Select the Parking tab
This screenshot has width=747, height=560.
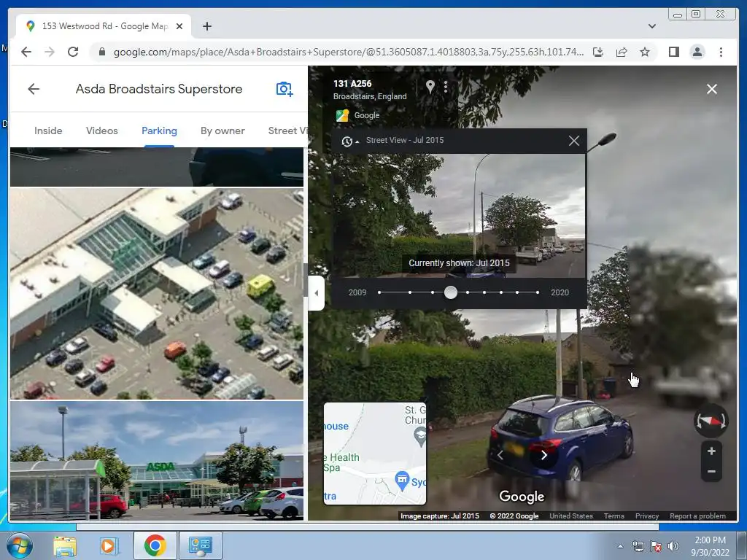pyautogui.click(x=159, y=131)
